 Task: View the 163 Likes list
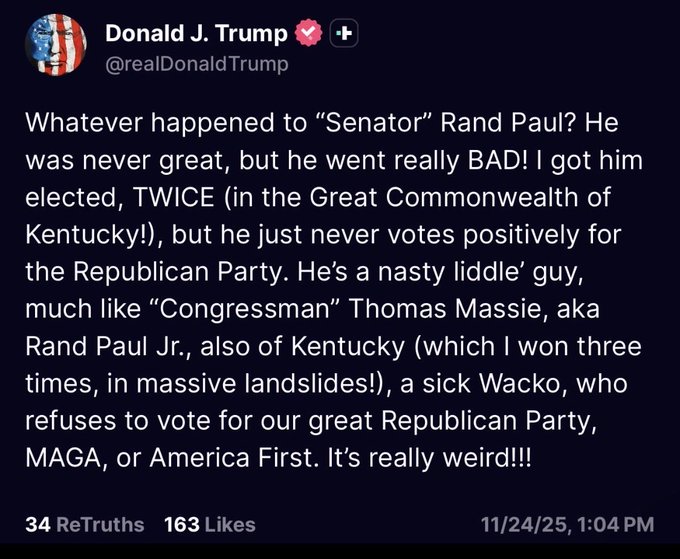tap(209, 524)
